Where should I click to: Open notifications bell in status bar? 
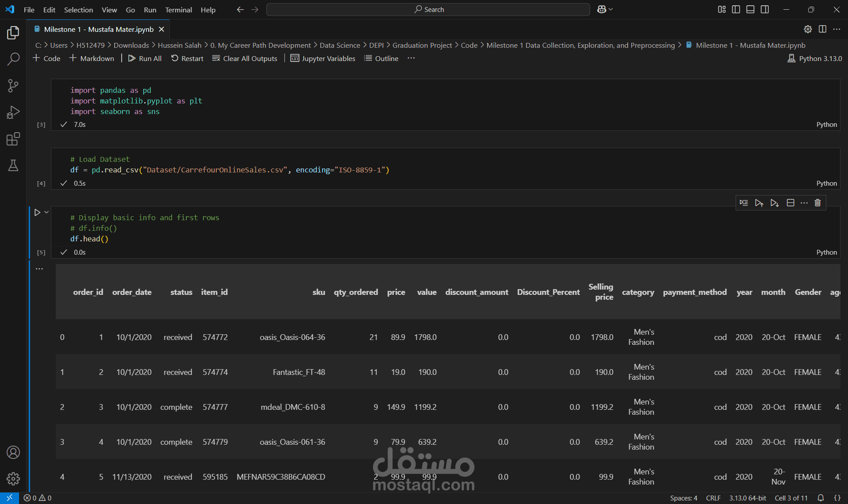pos(821,498)
